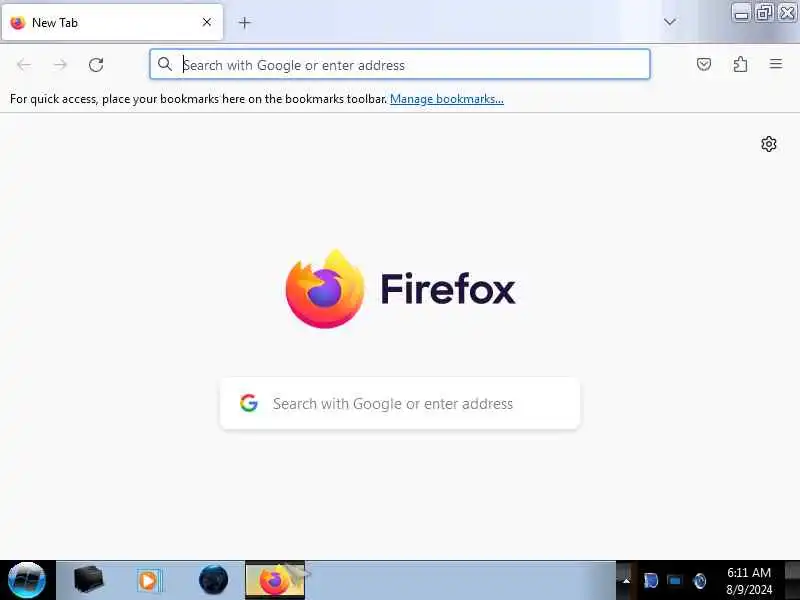Open the clock showing 6:11 AM
This screenshot has width=800, height=600.
point(748,581)
